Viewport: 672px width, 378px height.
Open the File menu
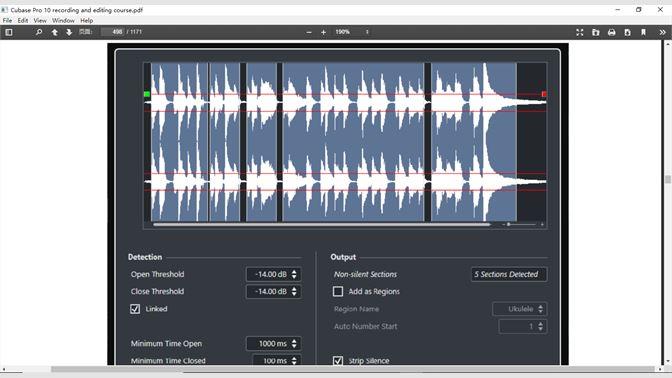tap(7, 20)
